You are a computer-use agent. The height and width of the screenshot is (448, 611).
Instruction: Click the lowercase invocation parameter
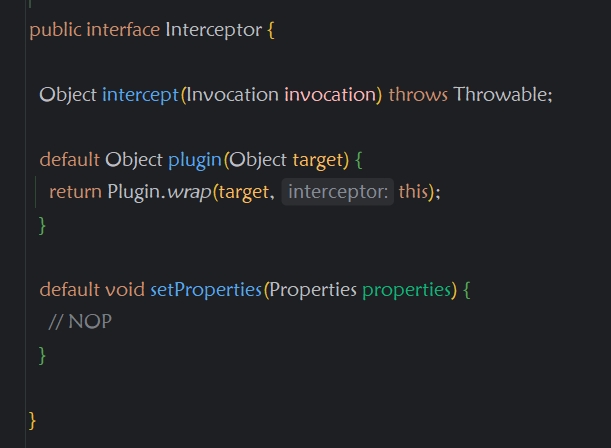[x=330, y=95]
